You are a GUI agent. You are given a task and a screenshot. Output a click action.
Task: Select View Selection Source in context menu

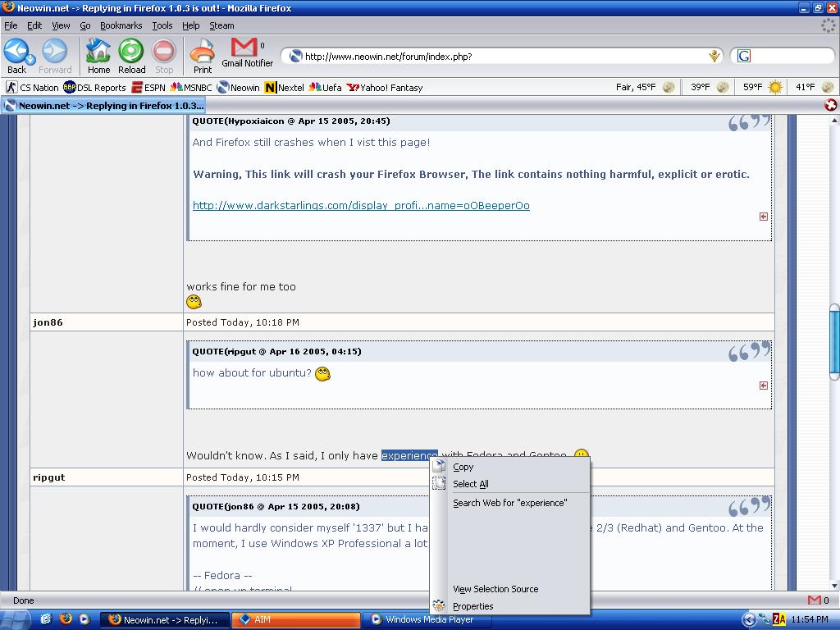[x=495, y=589]
